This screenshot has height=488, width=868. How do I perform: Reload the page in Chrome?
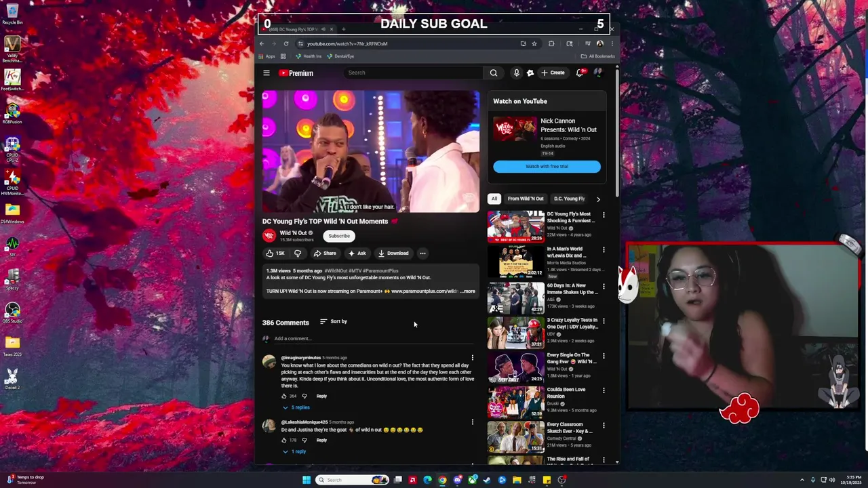pos(286,44)
